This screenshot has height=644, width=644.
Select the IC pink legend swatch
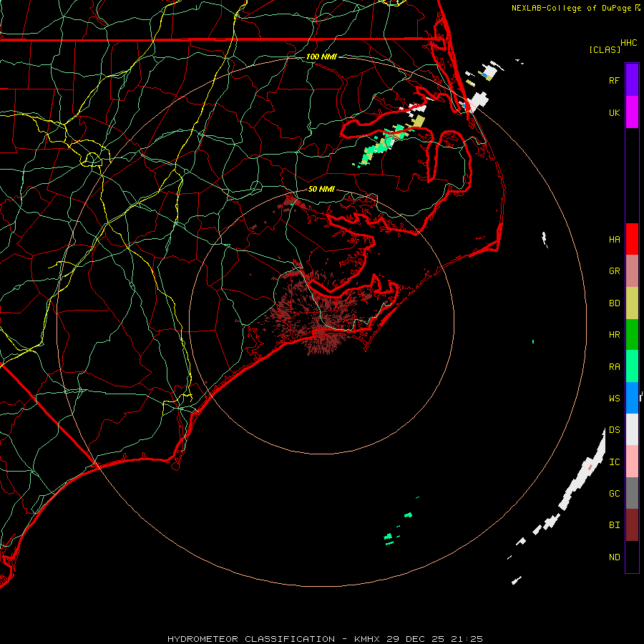pyautogui.click(x=632, y=462)
